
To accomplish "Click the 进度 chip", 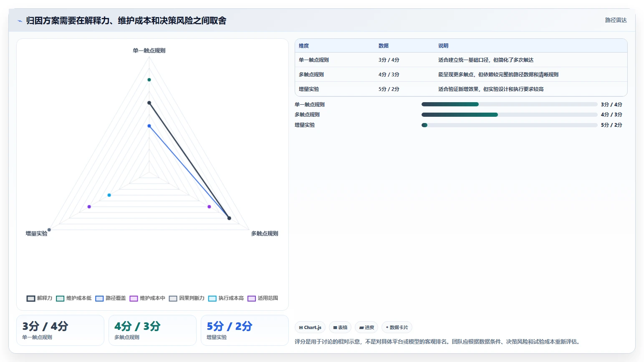I will tap(366, 327).
